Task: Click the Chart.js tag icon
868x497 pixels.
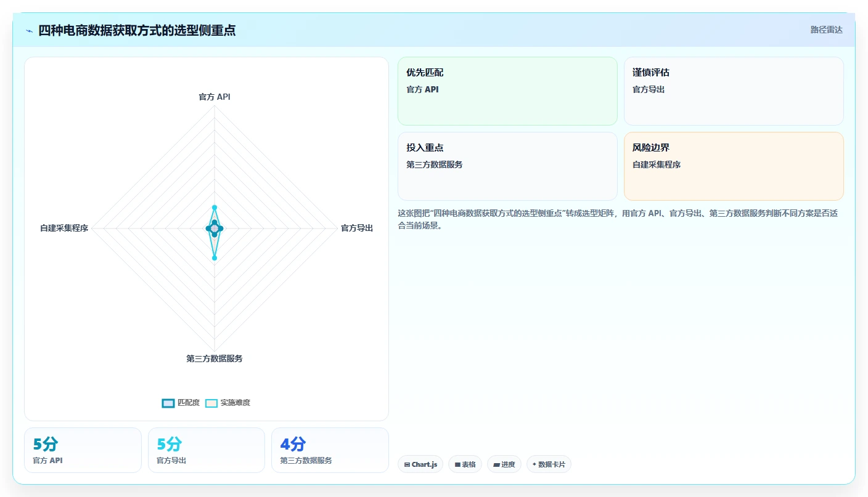Action: click(407, 465)
